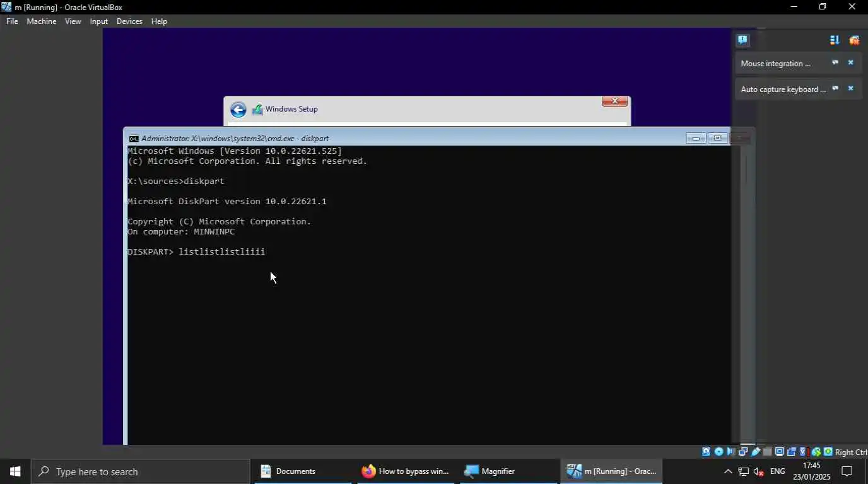Click the taskbar search box
This screenshot has width=868, height=484.
pos(140,471)
